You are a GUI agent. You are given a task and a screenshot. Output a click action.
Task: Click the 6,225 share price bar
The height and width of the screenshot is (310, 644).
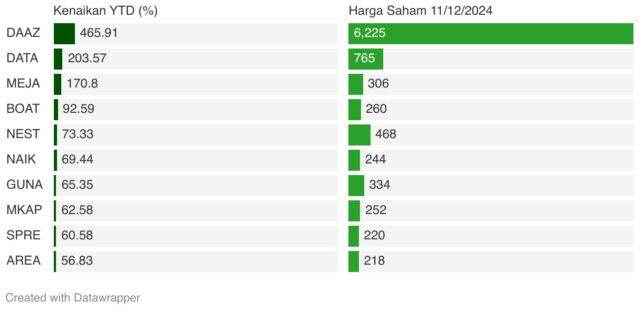[x=491, y=34]
